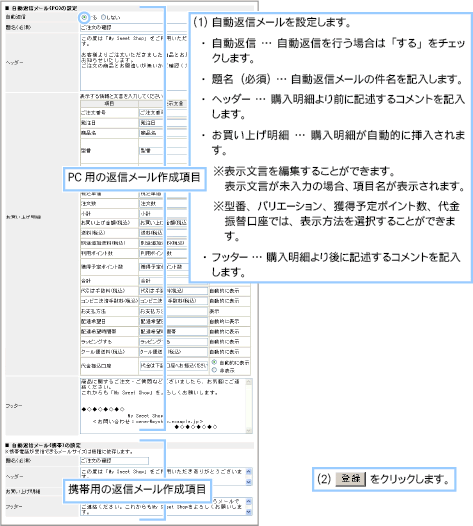Screen dimensions: 473x526
Task: Click the mobile footer scrollbar down arrow
Action: click(x=249, y=512)
